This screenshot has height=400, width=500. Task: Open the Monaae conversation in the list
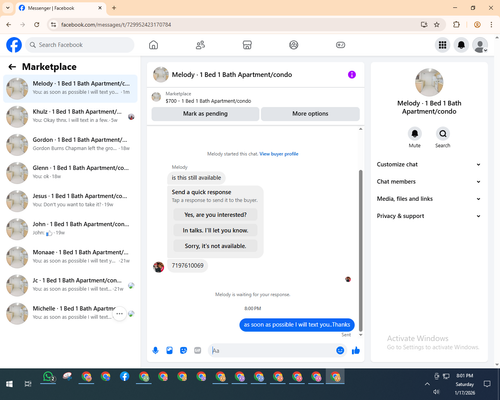coord(70,257)
